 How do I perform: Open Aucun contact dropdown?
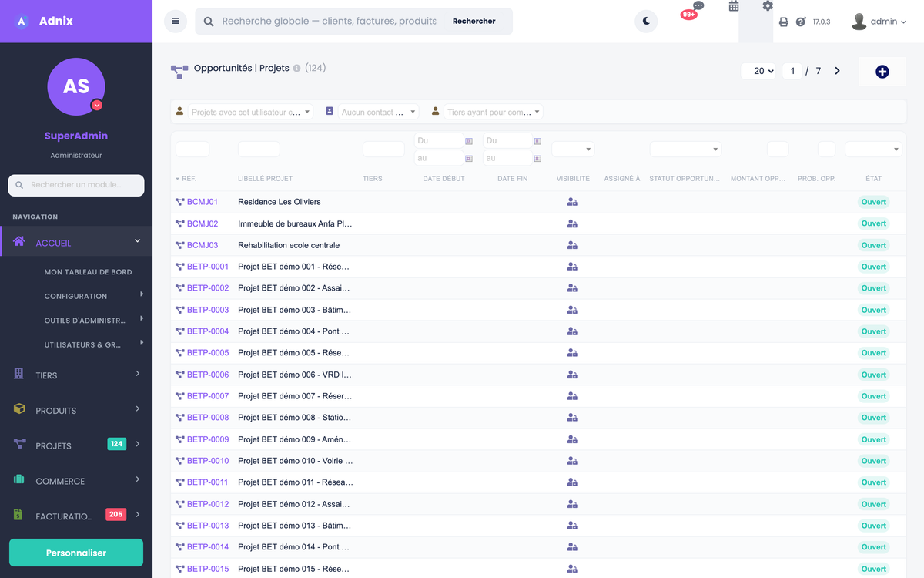click(378, 112)
